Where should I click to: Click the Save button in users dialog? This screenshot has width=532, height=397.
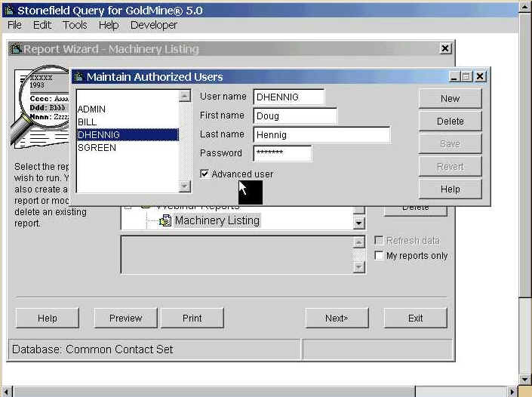(451, 144)
